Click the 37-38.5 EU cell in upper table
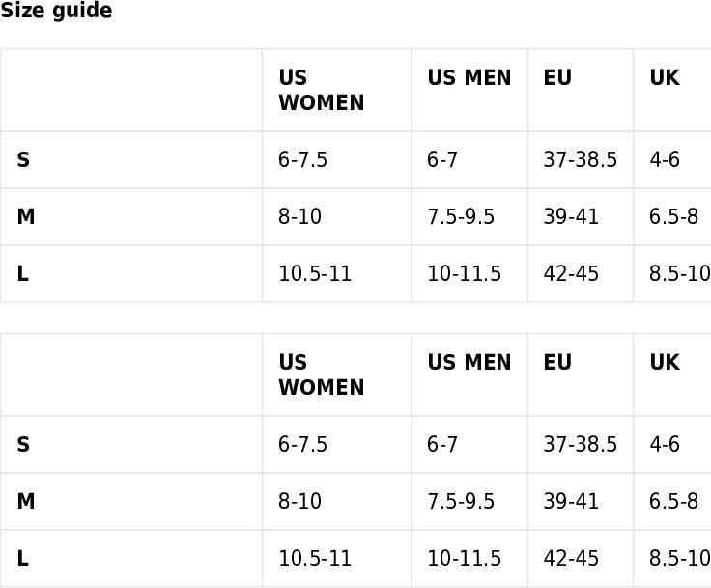711x588 pixels. tap(580, 160)
